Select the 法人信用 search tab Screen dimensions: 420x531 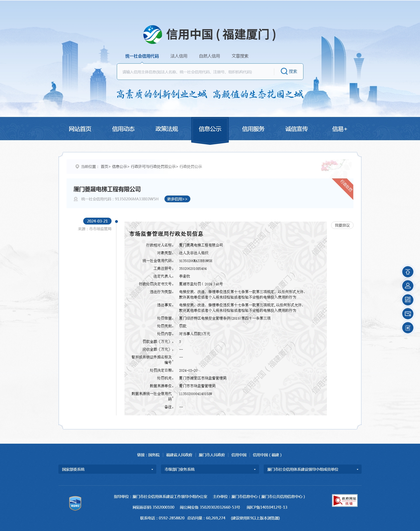[179, 56]
